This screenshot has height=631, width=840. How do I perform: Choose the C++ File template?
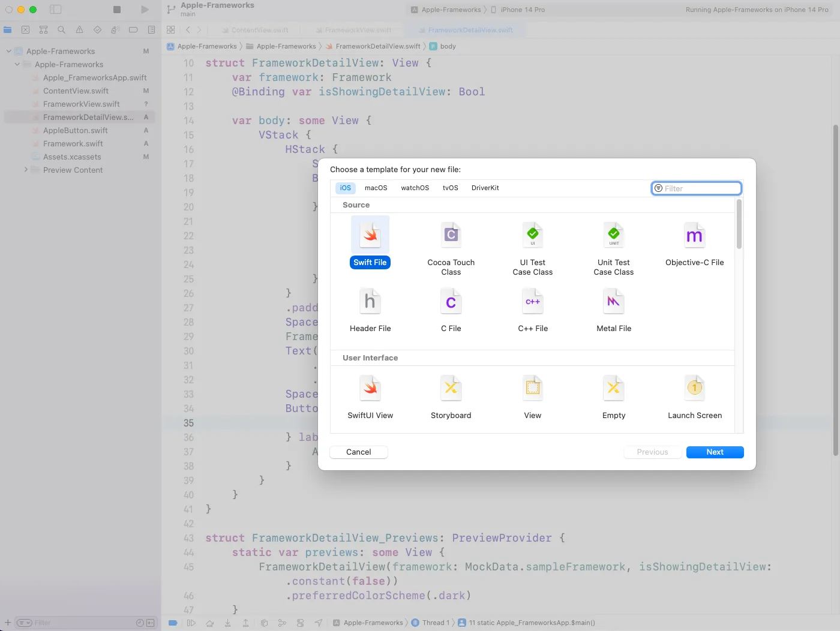tap(533, 301)
